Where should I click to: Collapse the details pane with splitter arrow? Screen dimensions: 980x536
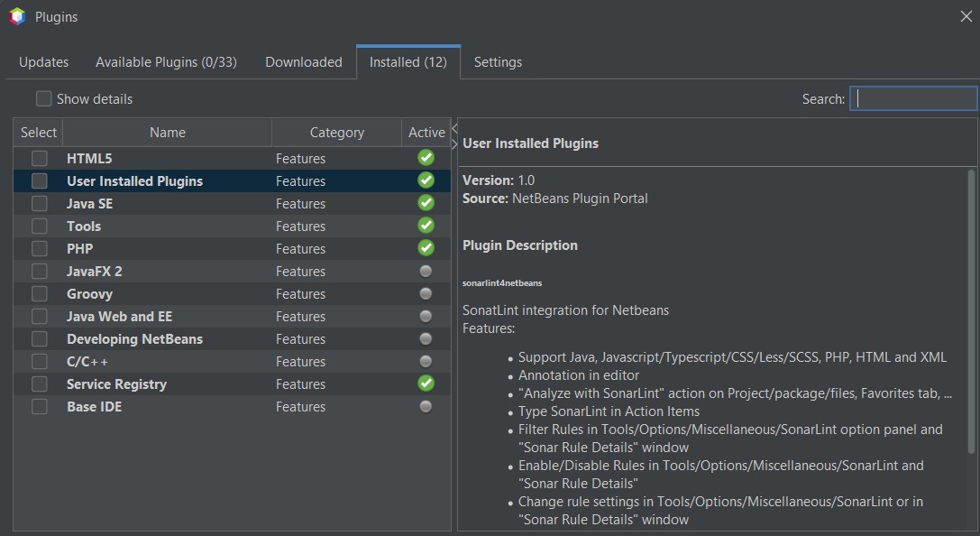point(454,129)
